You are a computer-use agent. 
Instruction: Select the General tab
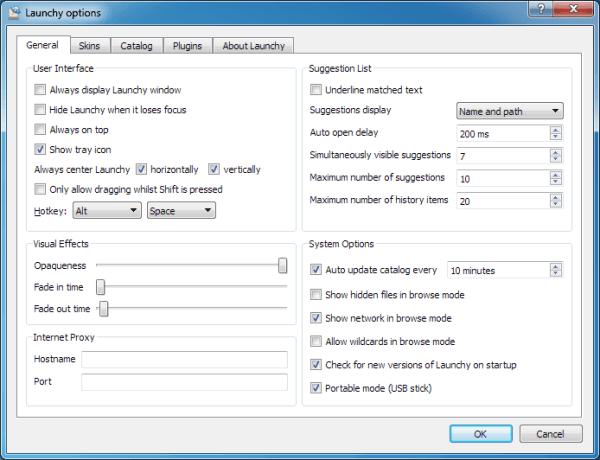tap(42, 45)
